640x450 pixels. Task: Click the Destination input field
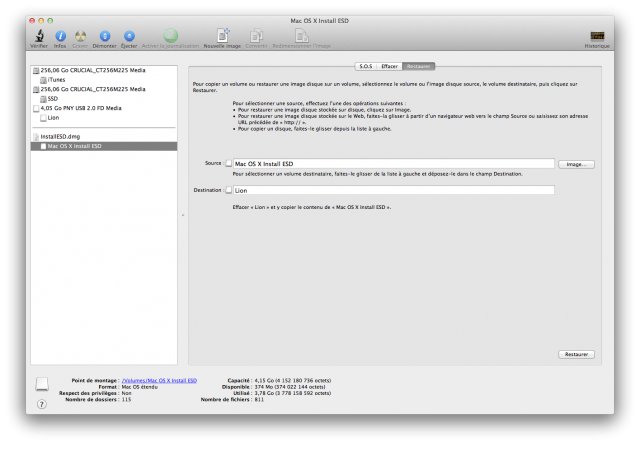coord(393,190)
